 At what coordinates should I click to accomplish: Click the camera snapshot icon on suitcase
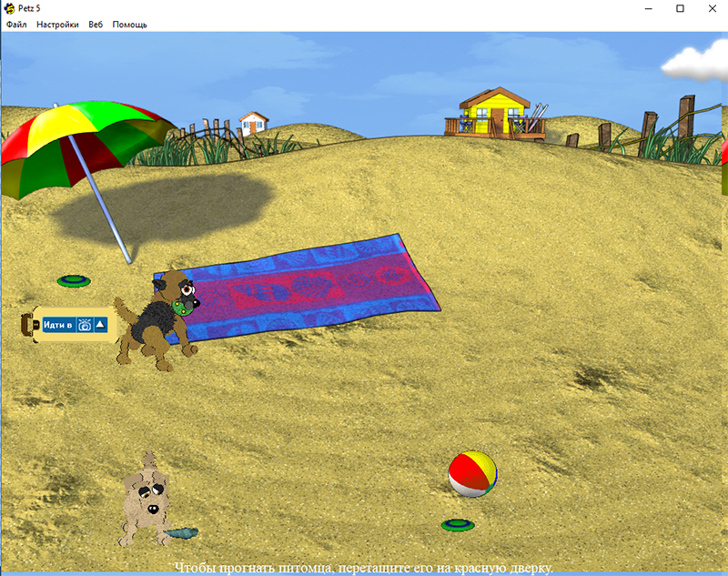(x=85, y=325)
